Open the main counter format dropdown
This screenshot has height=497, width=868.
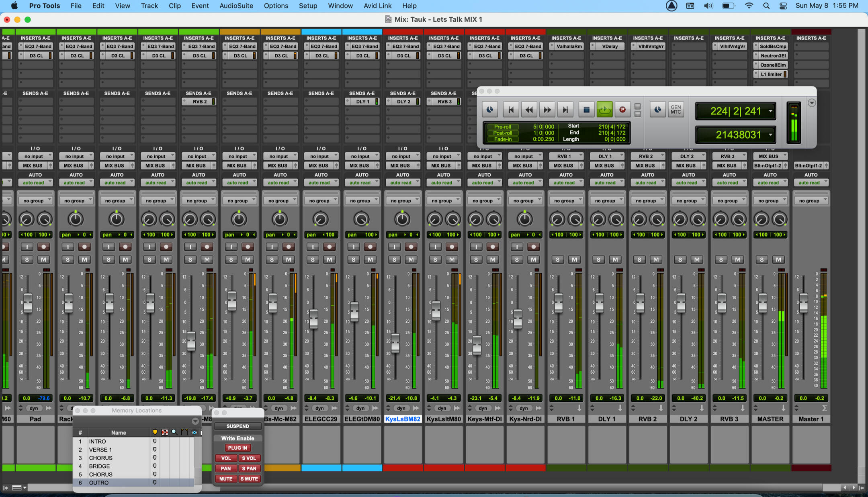pyautogui.click(x=770, y=111)
